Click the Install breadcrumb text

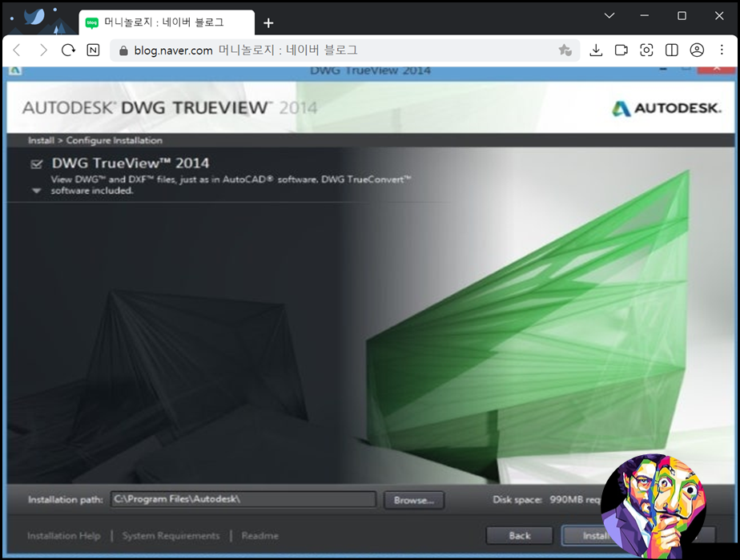click(41, 140)
